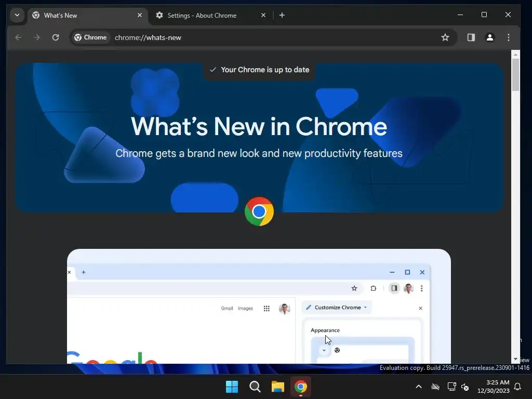Open the Chrome three-dot menu
532x399 pixels.
click(508, 37)
